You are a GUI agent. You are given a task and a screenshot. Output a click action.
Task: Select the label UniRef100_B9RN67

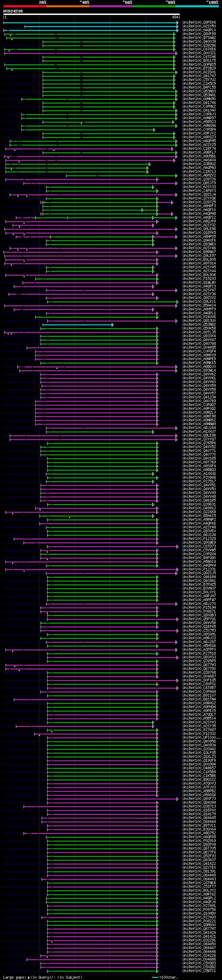pos(199,252)
